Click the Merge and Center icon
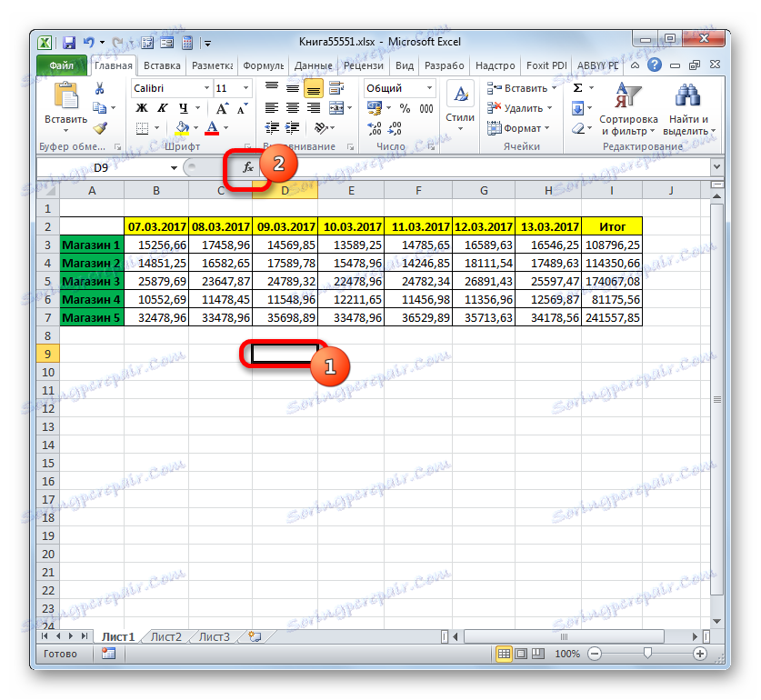 pos(335,108)
